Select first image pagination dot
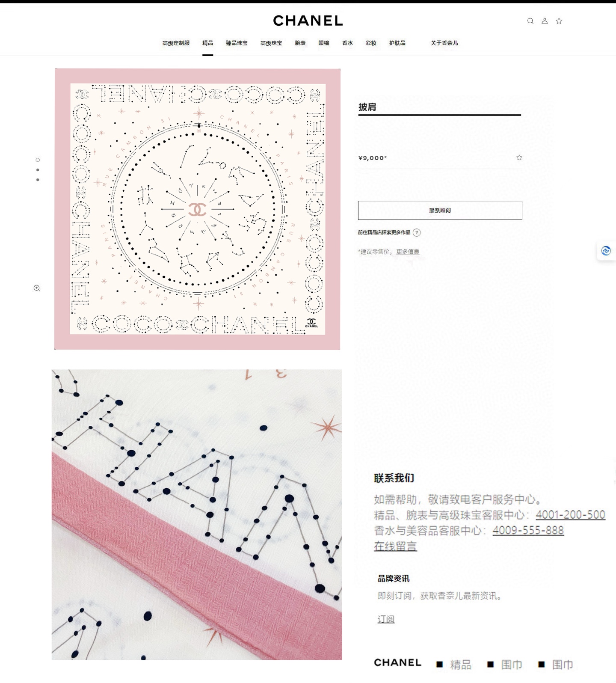The height and width of the screenshot is (683, 616). (38, 160)
